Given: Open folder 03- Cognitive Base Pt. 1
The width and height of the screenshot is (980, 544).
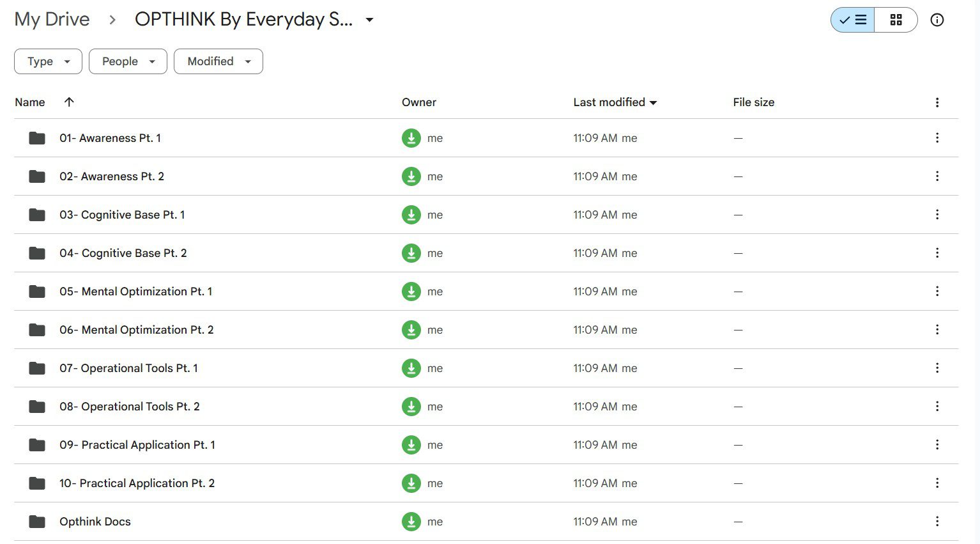Looking at the screenshot, I should 122,215.
